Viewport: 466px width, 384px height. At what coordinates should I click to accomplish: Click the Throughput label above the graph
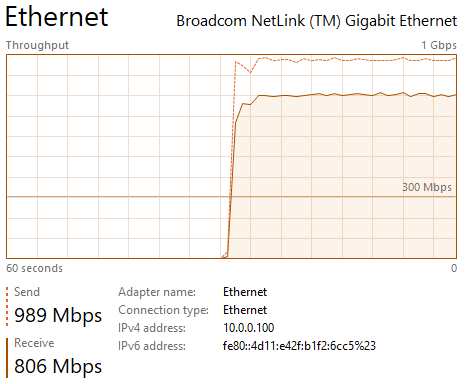(37, 45)
